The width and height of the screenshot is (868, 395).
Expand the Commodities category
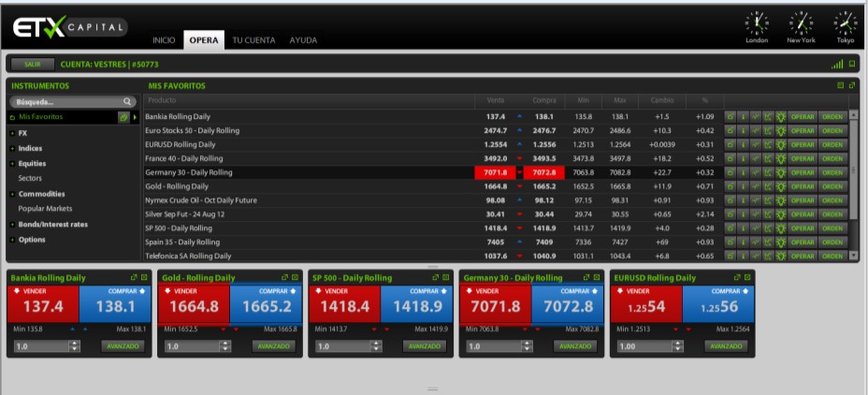tap(12, 194)
